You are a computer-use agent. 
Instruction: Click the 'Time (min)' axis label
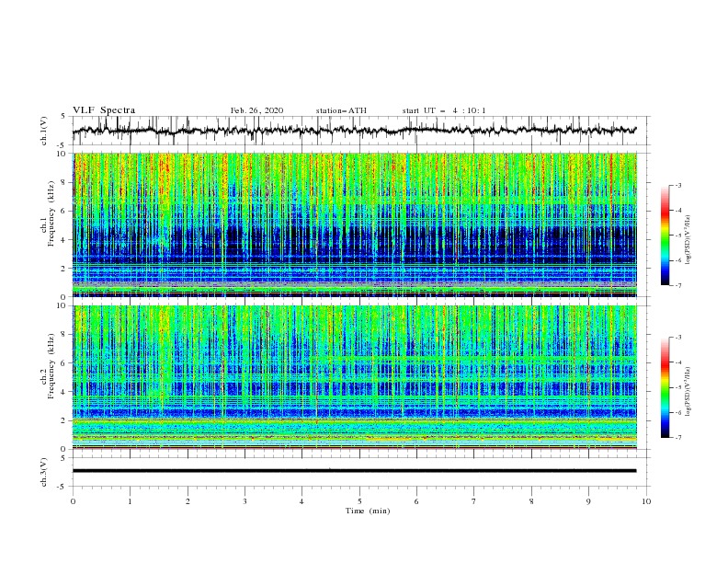click(368, 511)
